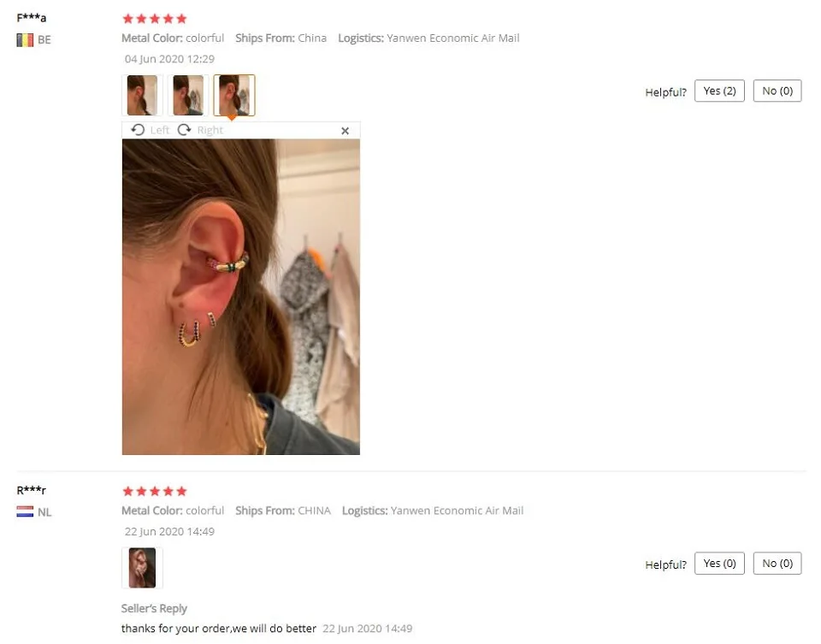Click the reviewer name R***r
This screenshot has height=644, width=821.
[32, 490]
